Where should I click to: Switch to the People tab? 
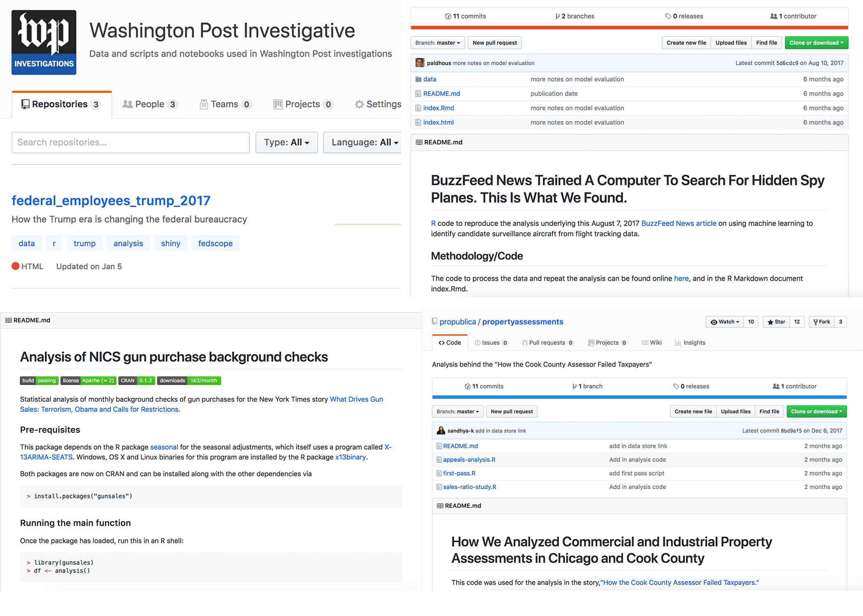pos(149,104)
